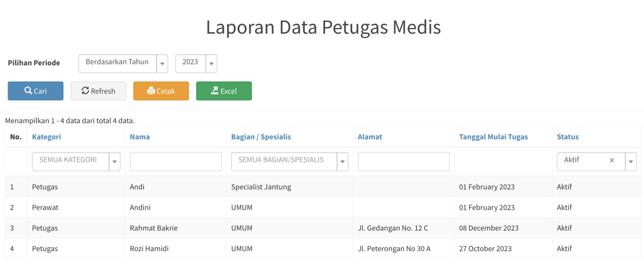Sort table by Status column header
Image resolution: width=644 pixels, height=272 pixels.
(568, 137)
